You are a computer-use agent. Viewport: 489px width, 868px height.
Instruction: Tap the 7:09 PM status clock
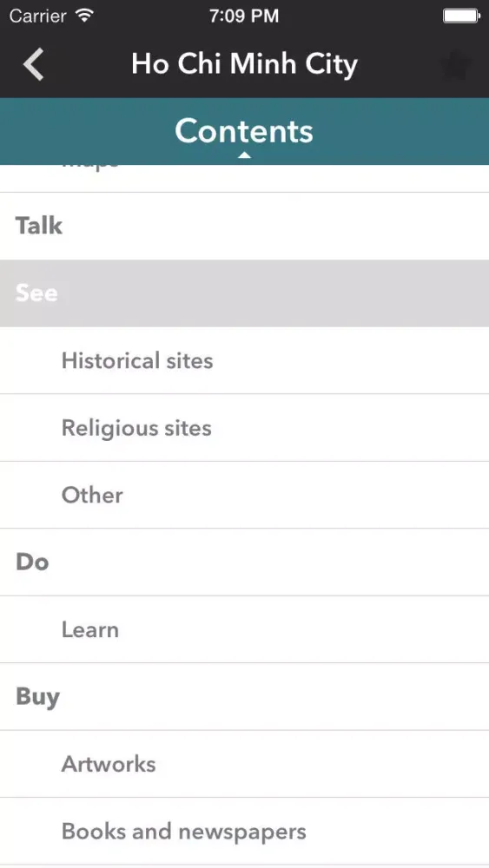pos(244,16)
